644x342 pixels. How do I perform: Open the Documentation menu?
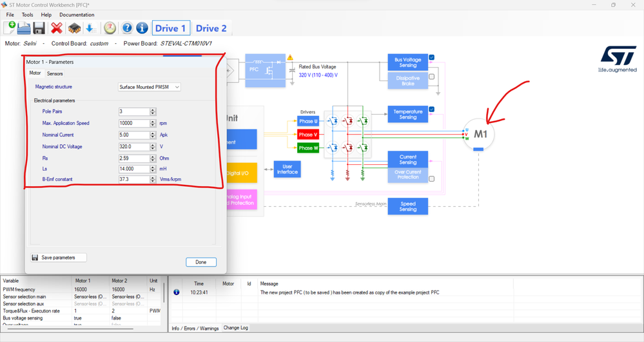click(x=77, y=15)
